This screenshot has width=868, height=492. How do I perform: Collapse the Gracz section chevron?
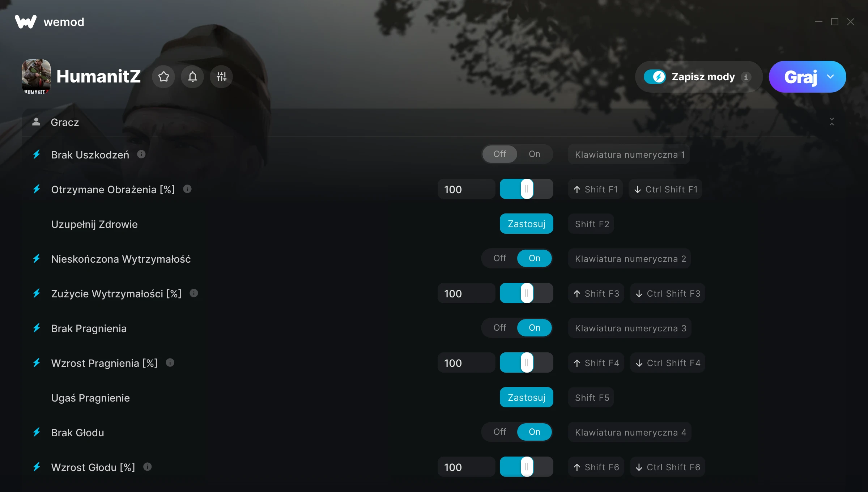point(832,122)
